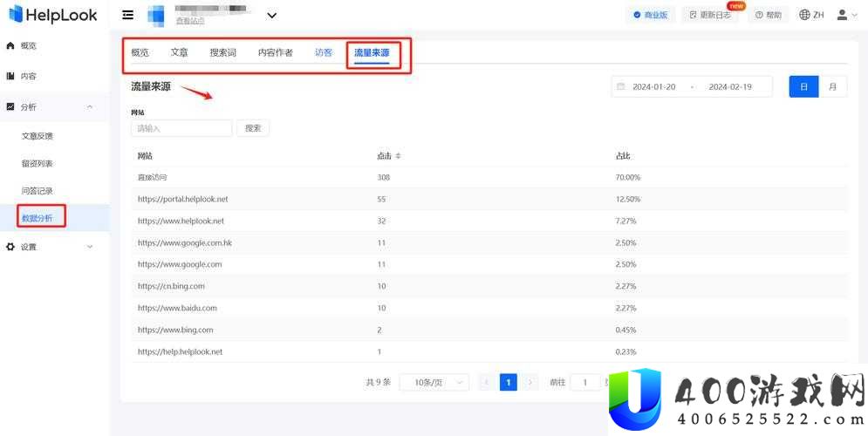Select the 流量来源 tab
The height and width of the screenshot is (436, 868).
click(x=372, y=54)
